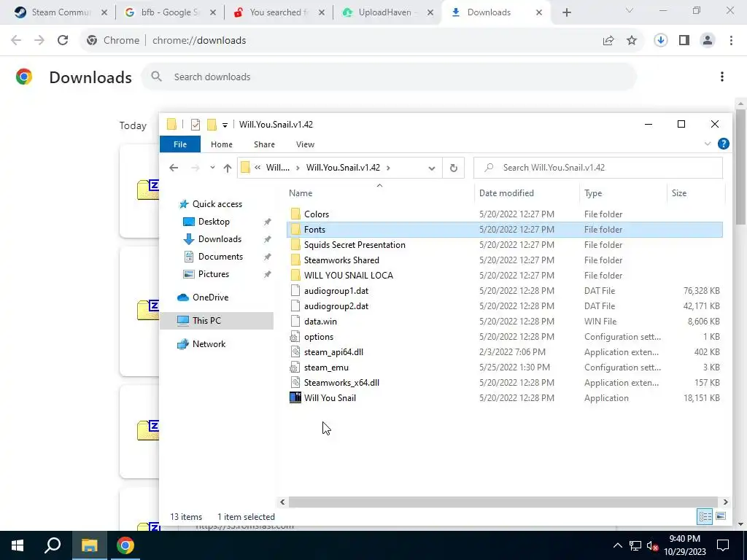Open the Share ribbon tab
The width and height of the screenshot is (747, 560).
264,144
